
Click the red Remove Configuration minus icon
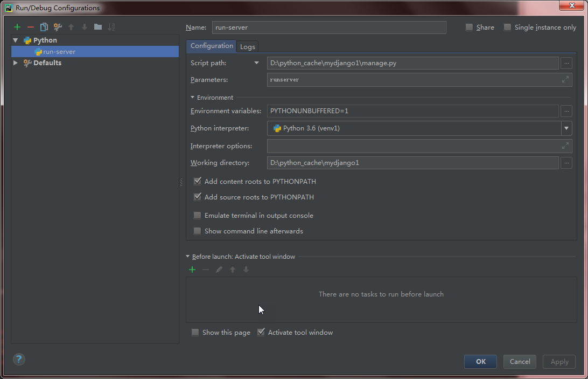[x=31, y=27]
